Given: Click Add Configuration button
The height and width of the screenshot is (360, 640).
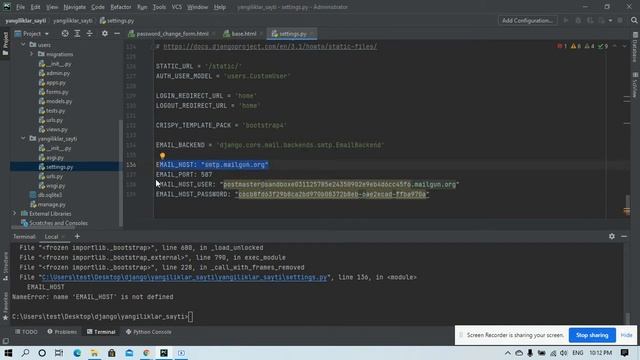Looking at the screenshot, I should pos(527,20).
